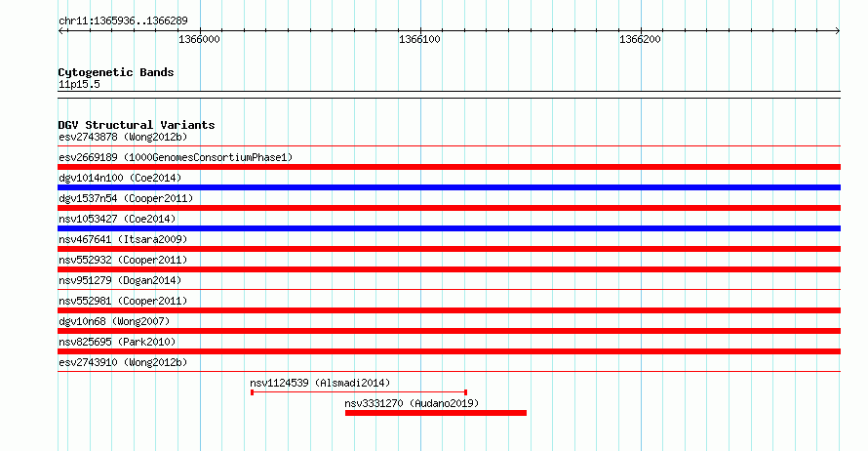Click the thin bracketed line of nsv1124539

click(359, 392)
